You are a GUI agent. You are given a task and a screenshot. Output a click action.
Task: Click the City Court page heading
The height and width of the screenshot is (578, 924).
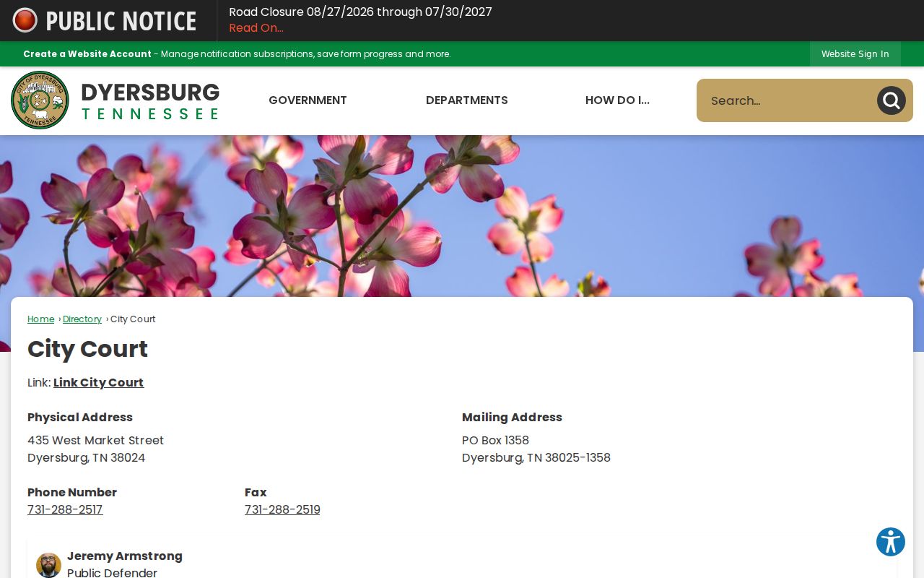point(87,349)
